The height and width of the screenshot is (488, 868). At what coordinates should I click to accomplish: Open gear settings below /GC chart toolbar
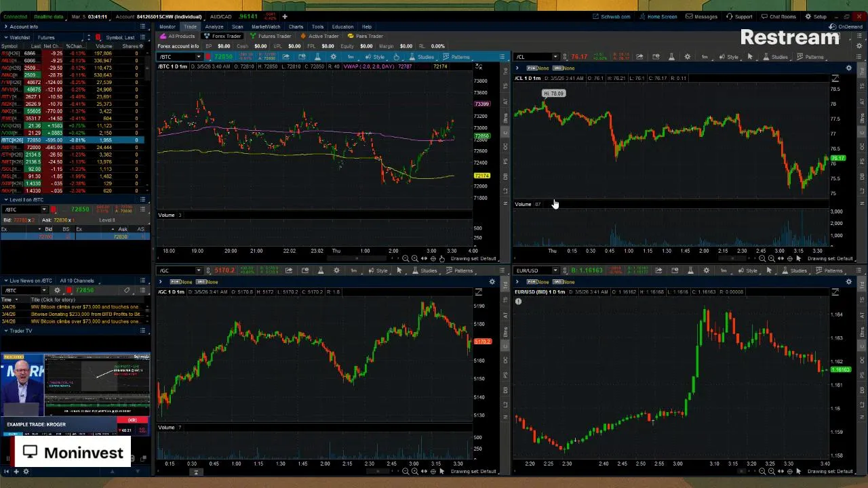(492, 281)
